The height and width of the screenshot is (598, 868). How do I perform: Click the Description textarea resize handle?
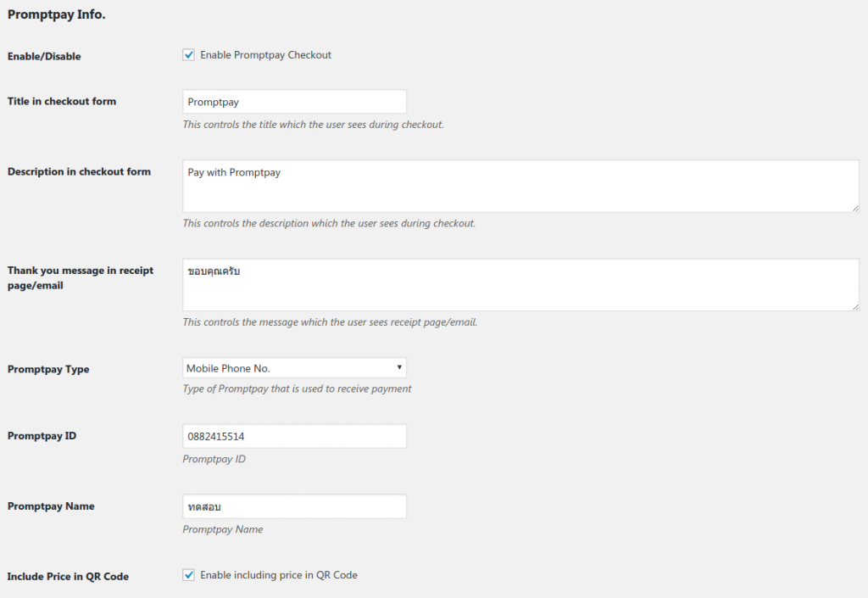tap(855, 208)
